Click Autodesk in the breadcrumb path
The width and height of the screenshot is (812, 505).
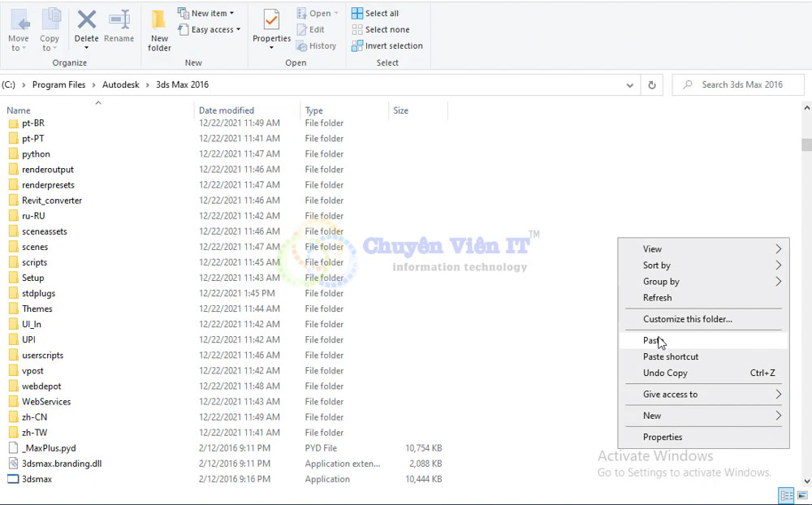click(120, 84)
